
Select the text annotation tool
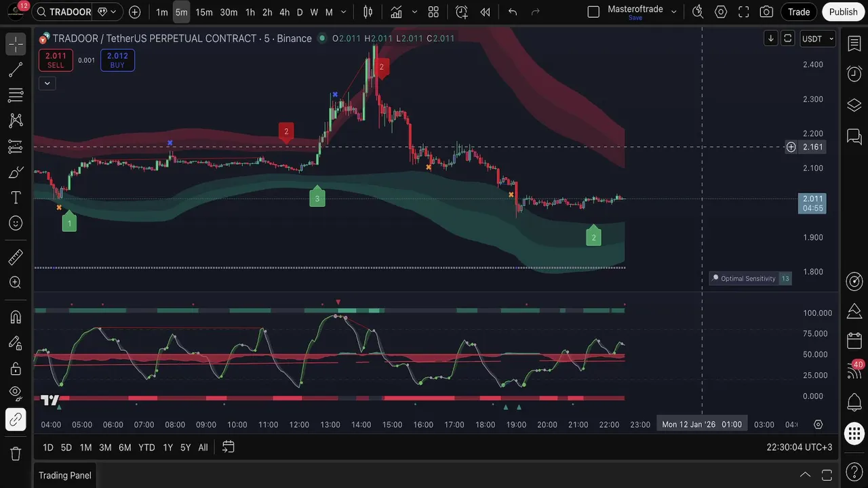[16, 197]
